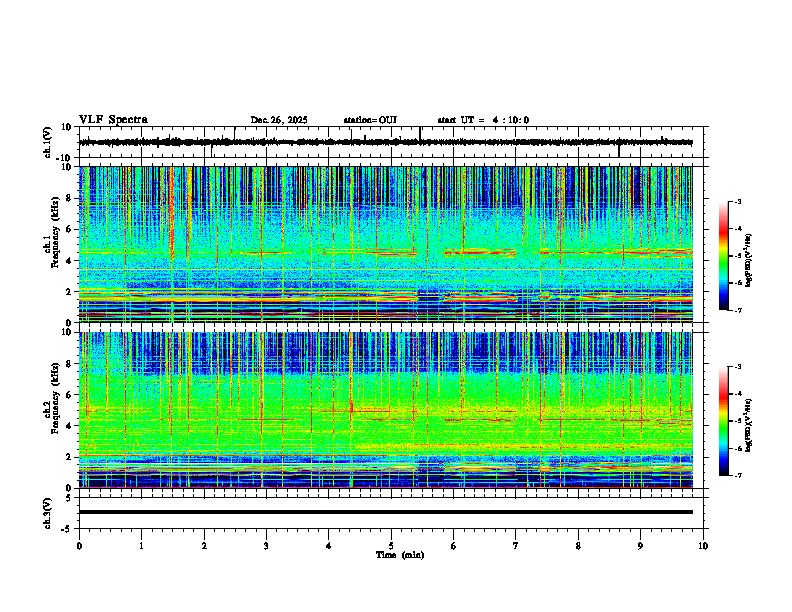The width and height of the screenshot is (792, 612).
Task: Click the "VLF Spectra" plot title
Action: point(113,120)
